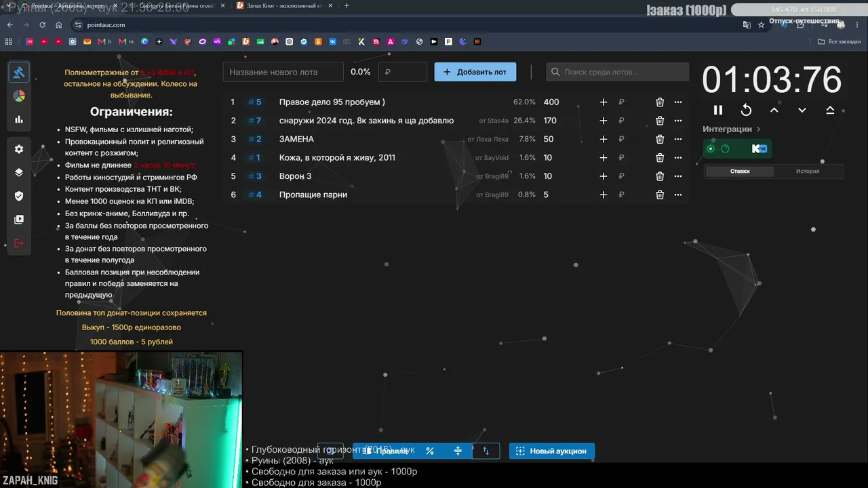
Task: Add amount to the Ворон 3 lot
Action: tap(604, 176)
